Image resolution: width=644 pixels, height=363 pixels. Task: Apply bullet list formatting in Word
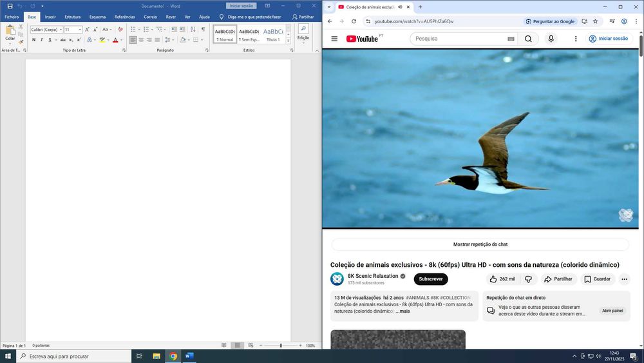pyautogui.click(x=133, y=30)
